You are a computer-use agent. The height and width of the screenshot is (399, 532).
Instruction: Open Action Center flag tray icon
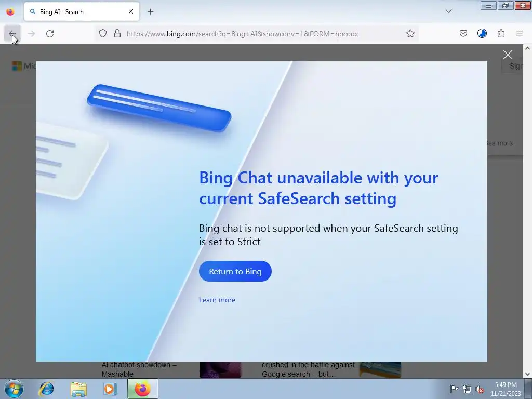tap(454, 389)
